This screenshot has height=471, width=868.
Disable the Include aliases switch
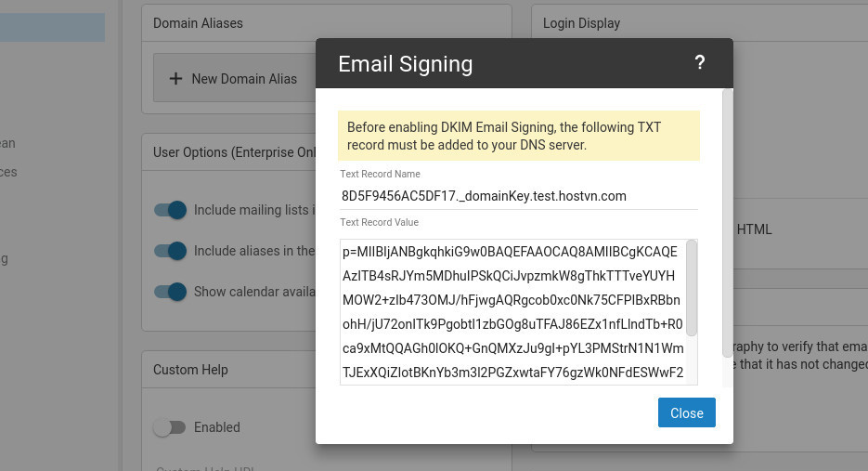coord(171,251)
